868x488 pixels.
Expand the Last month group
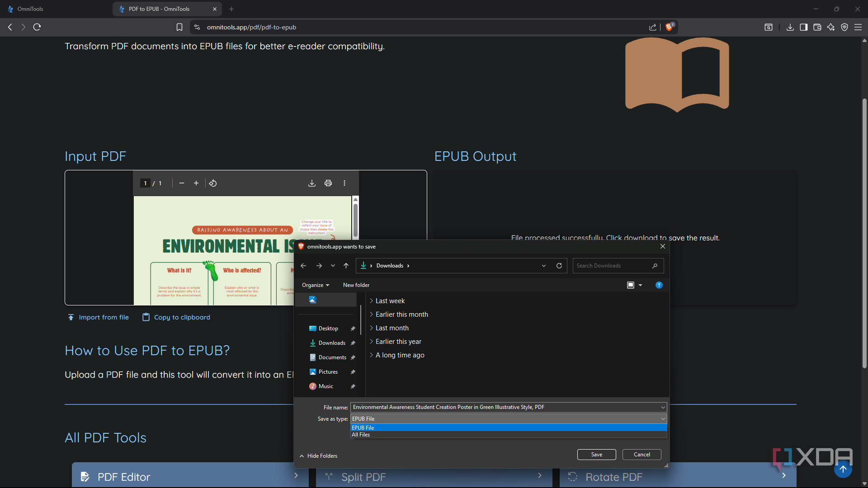[x=372, y=328]
